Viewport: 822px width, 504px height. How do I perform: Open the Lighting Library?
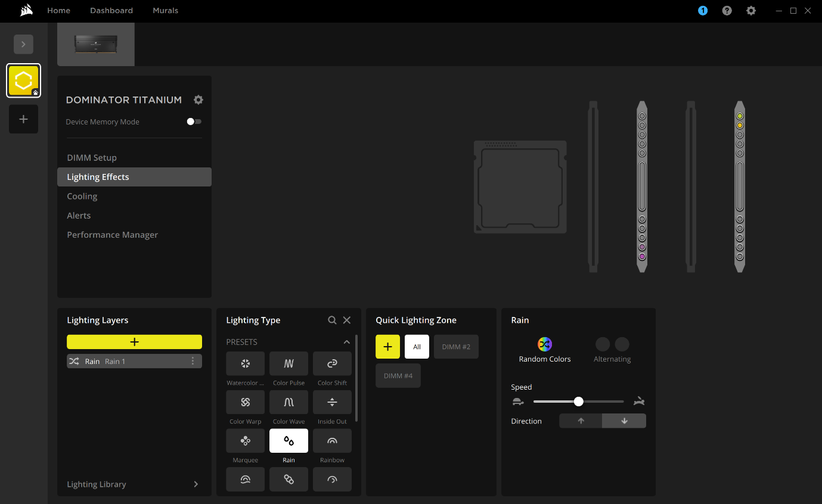134,484
